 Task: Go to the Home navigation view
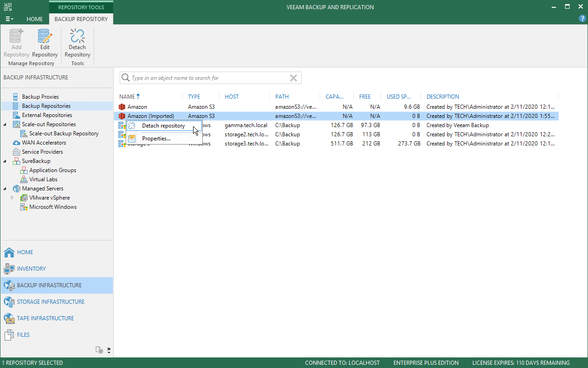pos(57,252)
